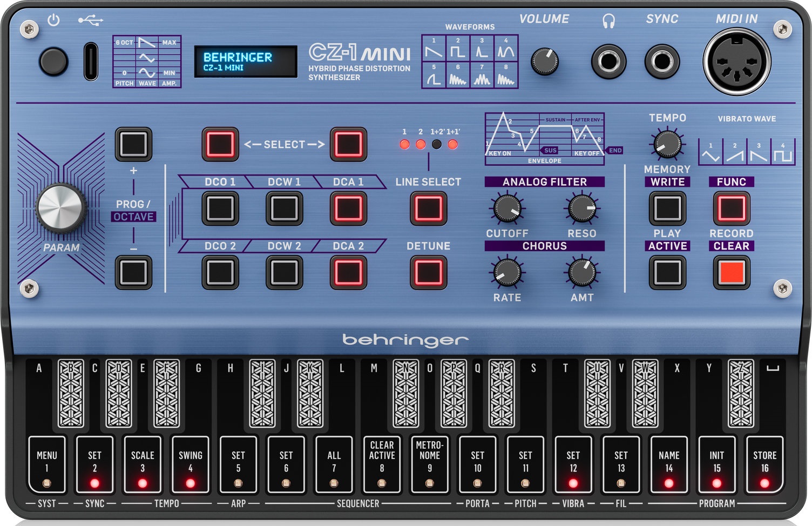
Task: Click the headphone output jack
Action: (x=608, y=61)
